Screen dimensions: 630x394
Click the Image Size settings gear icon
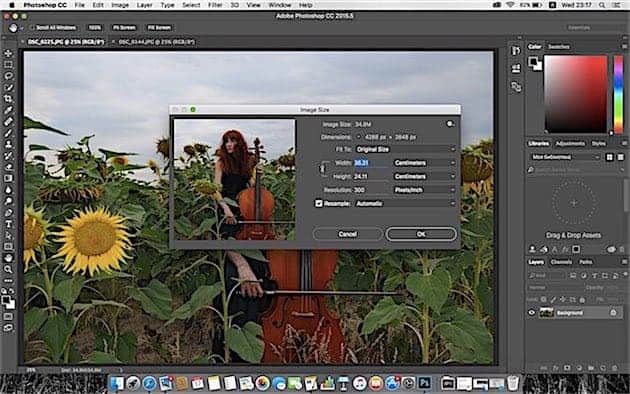click(x=450, y=124)
